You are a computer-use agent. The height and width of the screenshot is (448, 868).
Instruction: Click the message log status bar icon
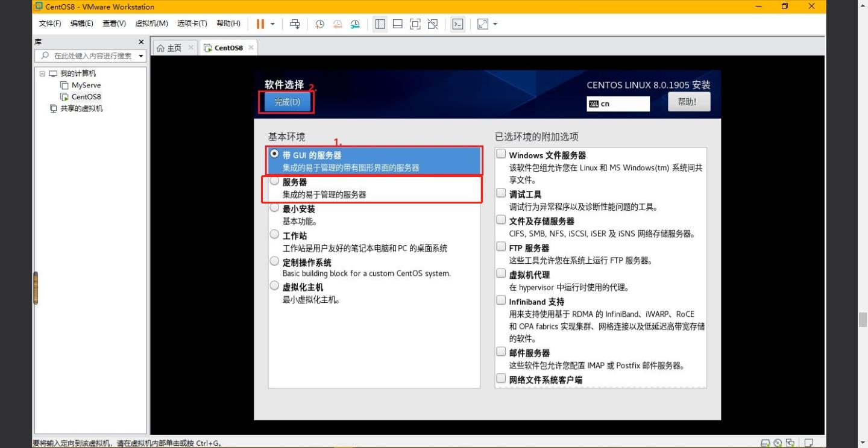(809, 443)
